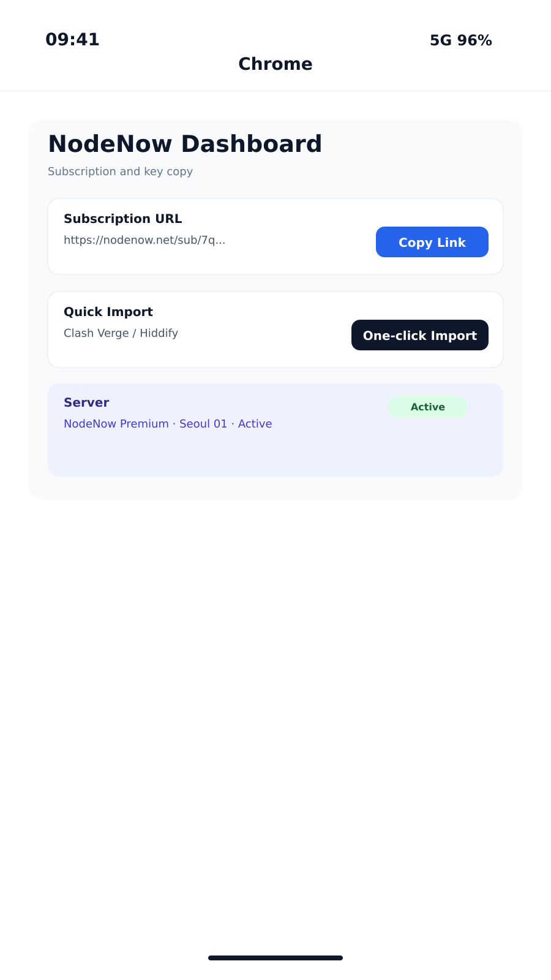551x980 pixels.
Task: Click the 09:41 clock in status bar
Action: point(72,40)
